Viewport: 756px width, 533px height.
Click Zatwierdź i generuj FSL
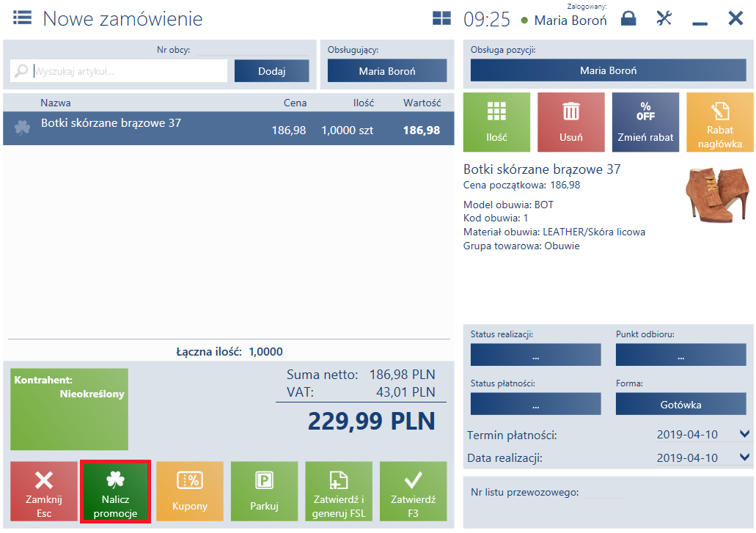[x=339, y=491]
